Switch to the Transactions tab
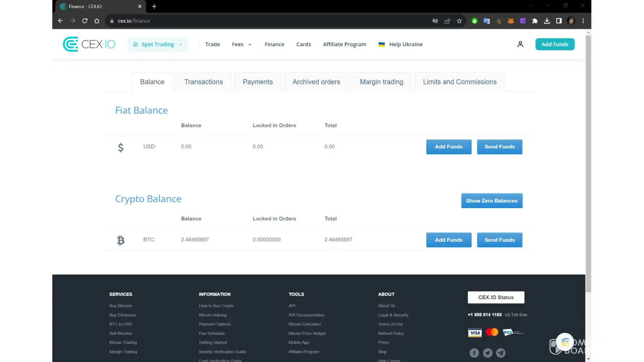The width and height of the screenshot is (644, 362). pyautogui.click(x=204, y=82)
